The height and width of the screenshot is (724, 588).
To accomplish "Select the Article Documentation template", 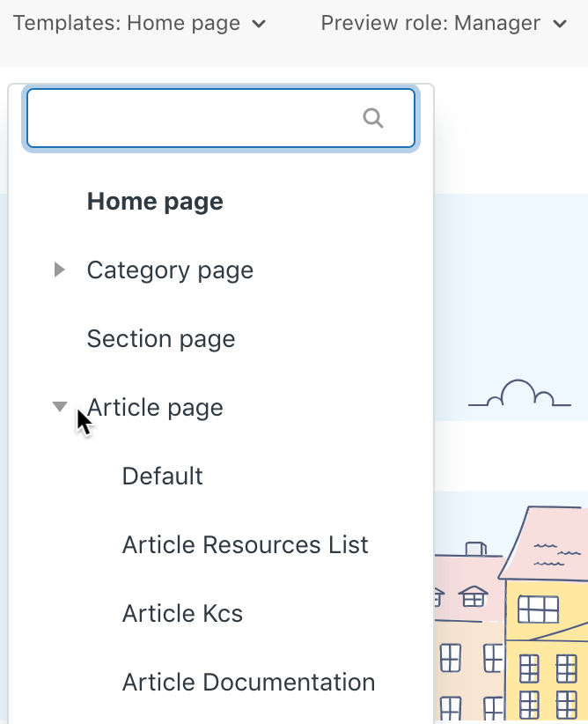I will [248, 682].
